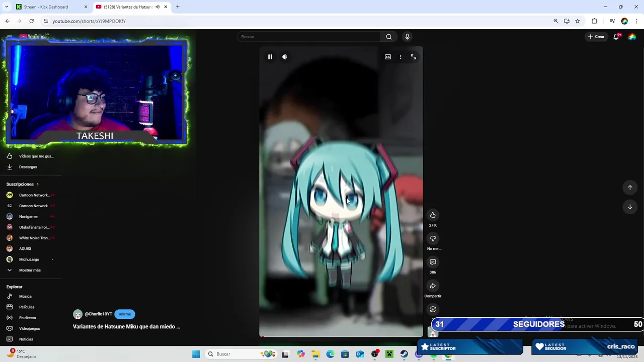This screenshot has height=362, width=644.
Task: Open File Explorer from the taskbar
Action: [315, 354]
